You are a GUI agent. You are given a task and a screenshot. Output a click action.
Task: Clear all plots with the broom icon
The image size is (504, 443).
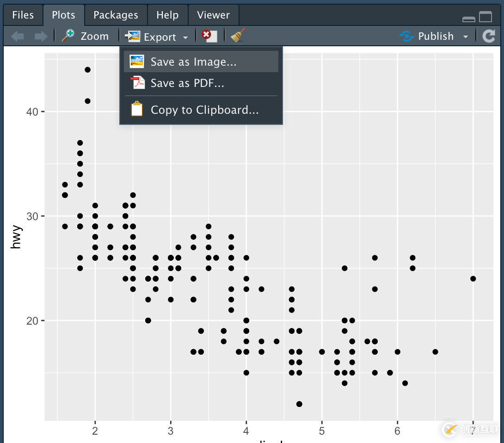[x=238, y=36]
